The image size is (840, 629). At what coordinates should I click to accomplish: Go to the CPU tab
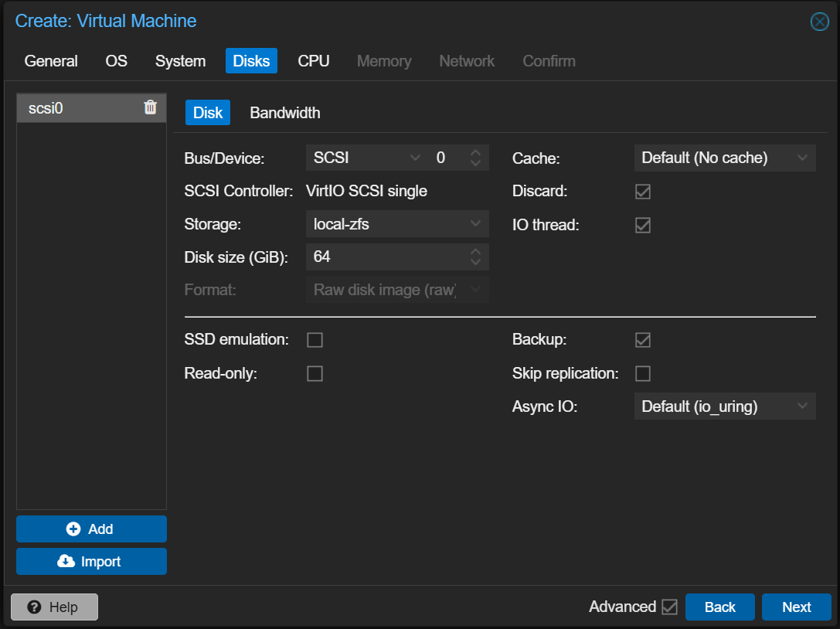click(x=314, y=61)
